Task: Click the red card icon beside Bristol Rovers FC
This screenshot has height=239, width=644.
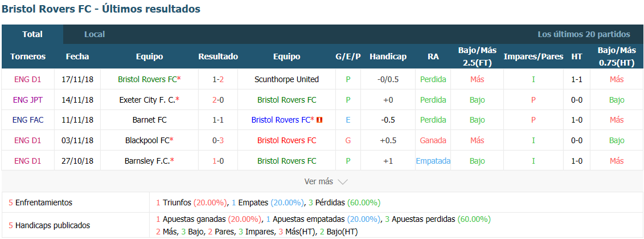Action: [x=319, y=120]
